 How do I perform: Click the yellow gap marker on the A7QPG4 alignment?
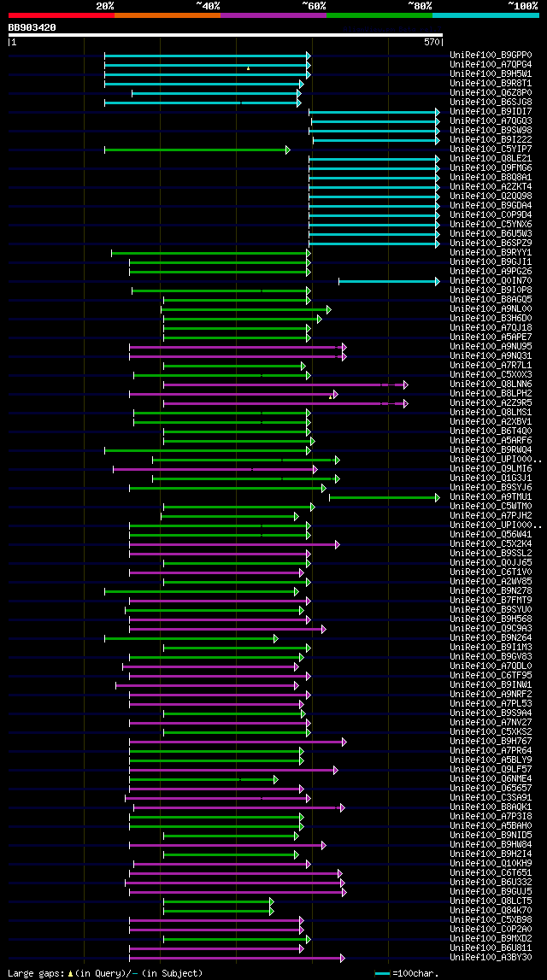248,67
